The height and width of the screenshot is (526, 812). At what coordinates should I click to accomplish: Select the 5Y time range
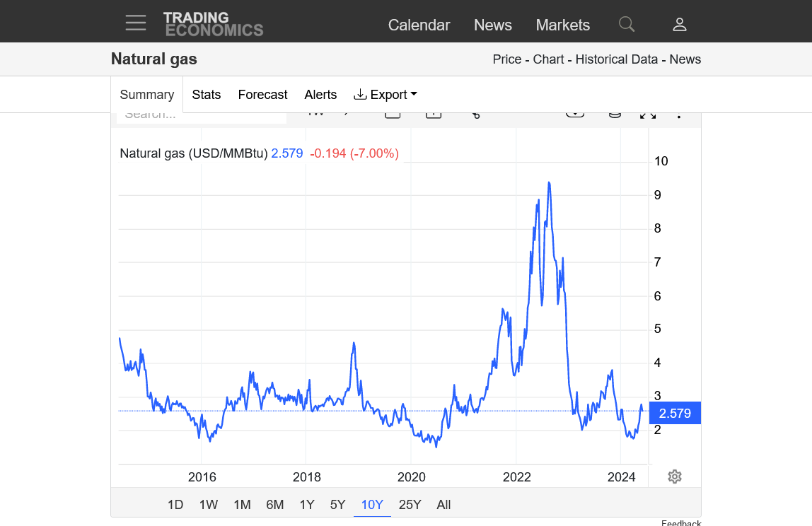coord(337,505)
